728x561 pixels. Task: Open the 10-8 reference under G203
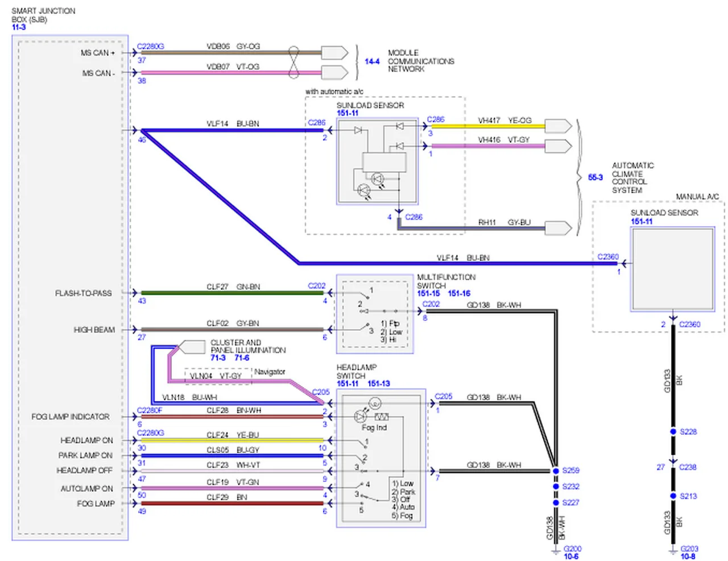[x=688, y=556]
